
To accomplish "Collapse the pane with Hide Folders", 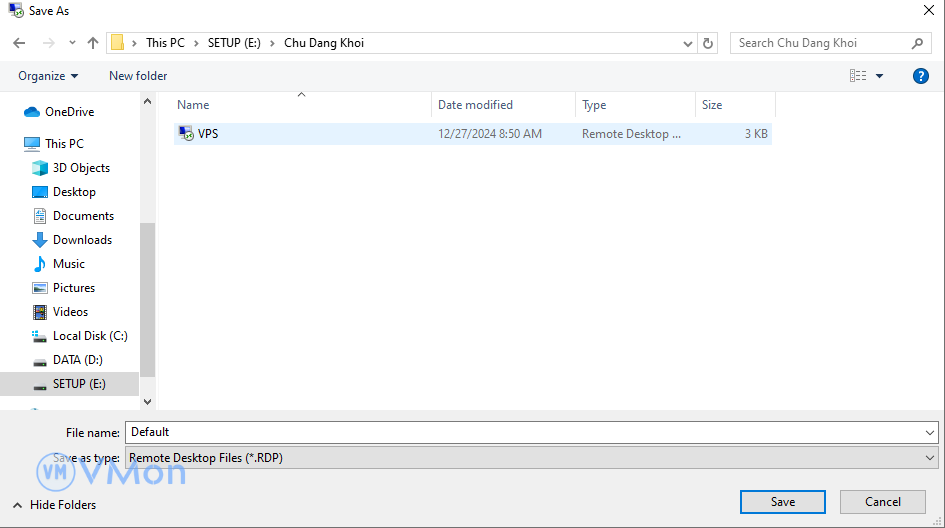I will coord(55,505).
